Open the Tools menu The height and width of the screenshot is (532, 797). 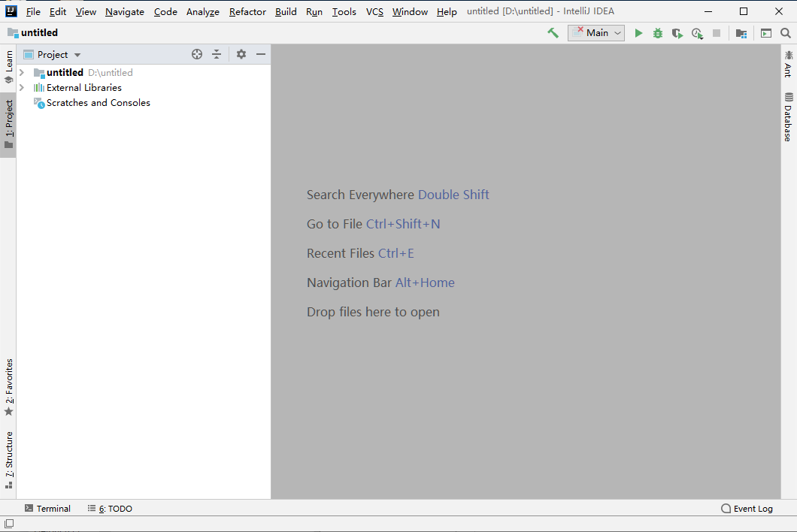pyautogui.click(x=344, y=12)
